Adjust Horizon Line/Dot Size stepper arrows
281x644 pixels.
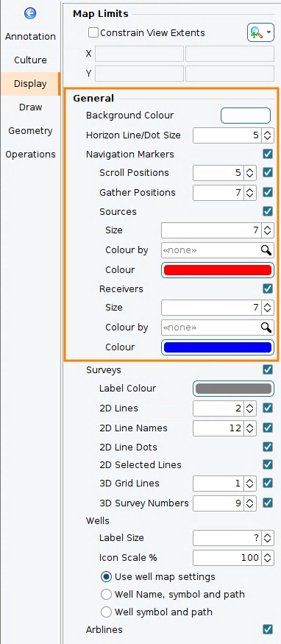click(268, 135)
